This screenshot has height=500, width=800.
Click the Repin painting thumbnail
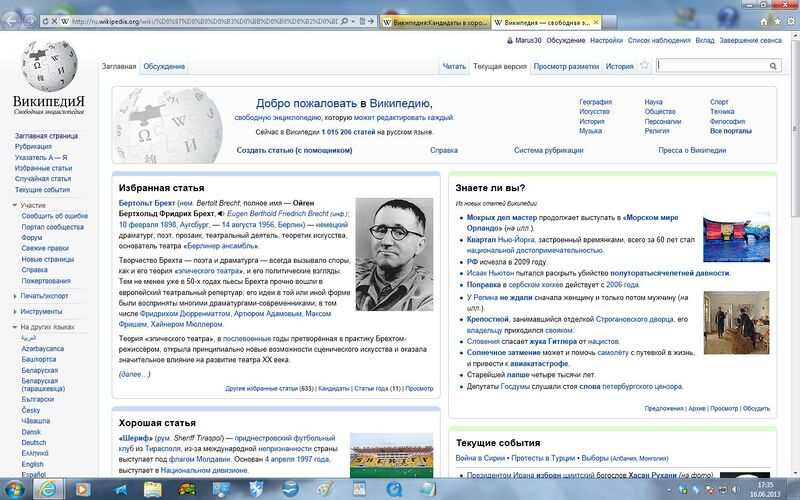(736, 322)
